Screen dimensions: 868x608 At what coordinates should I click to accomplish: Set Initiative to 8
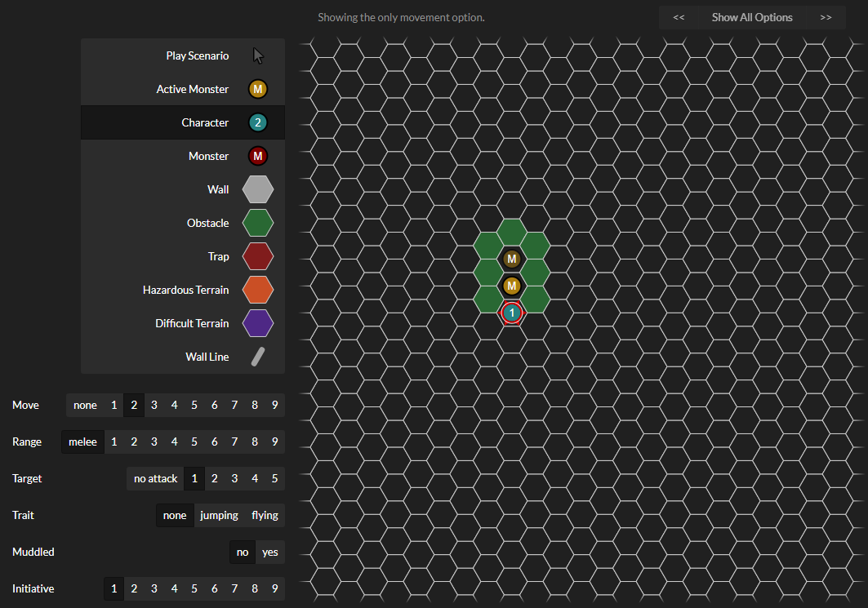(255, 588)
